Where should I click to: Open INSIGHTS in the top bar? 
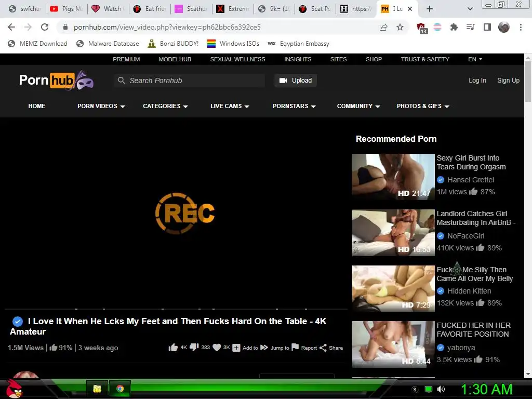(x=298, y=59)
